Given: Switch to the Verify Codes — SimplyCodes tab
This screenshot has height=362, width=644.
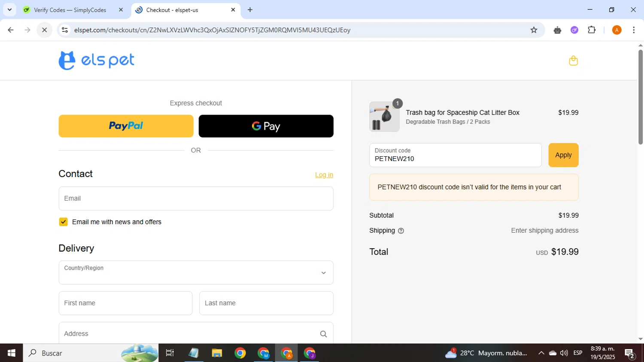Looking at the screenshot, I should click(x=70, y=10).
